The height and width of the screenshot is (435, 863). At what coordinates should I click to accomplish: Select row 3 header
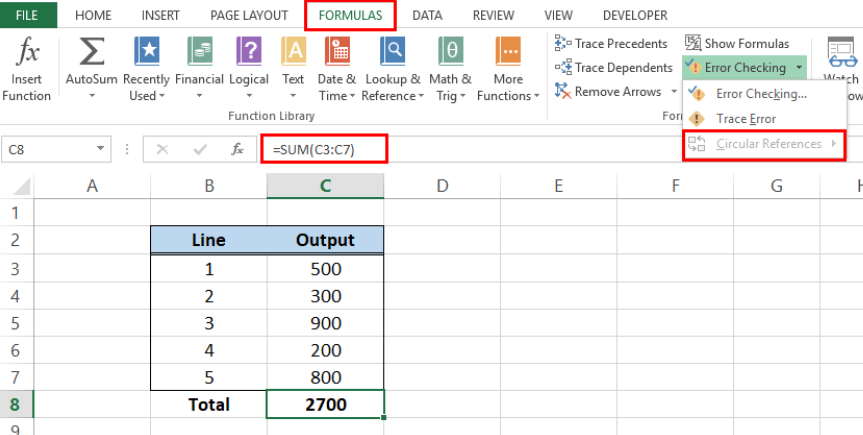coord(17,269)
